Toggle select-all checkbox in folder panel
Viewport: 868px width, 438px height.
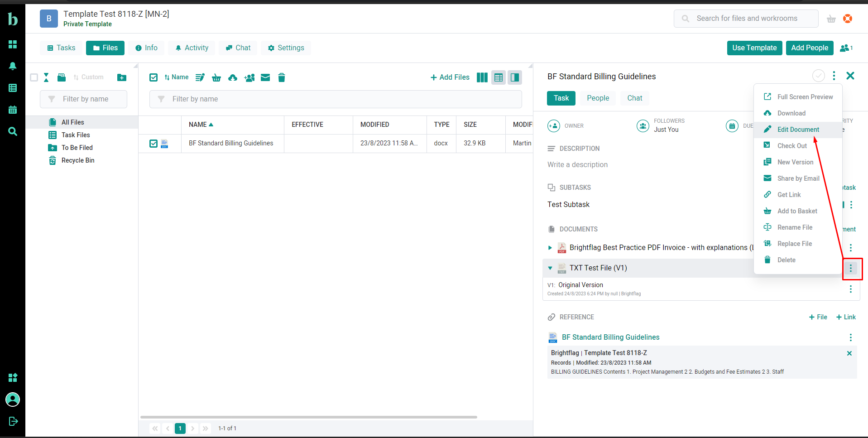34,77
